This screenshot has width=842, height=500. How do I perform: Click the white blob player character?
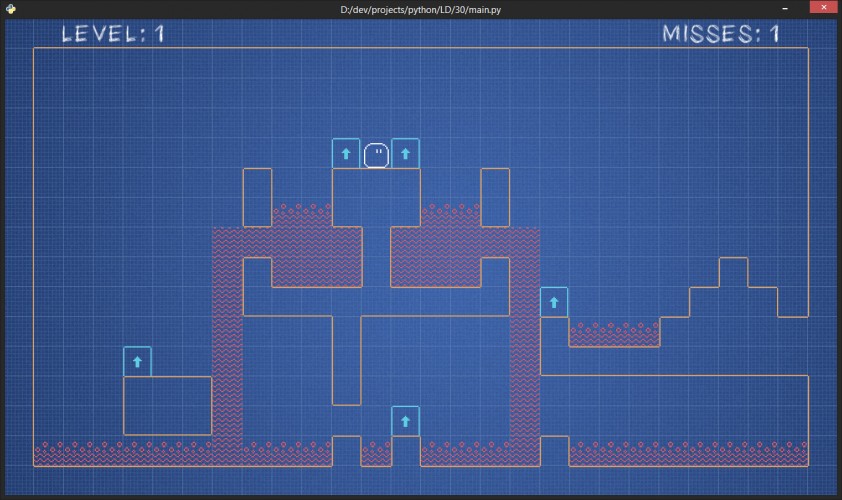(376, 156)
